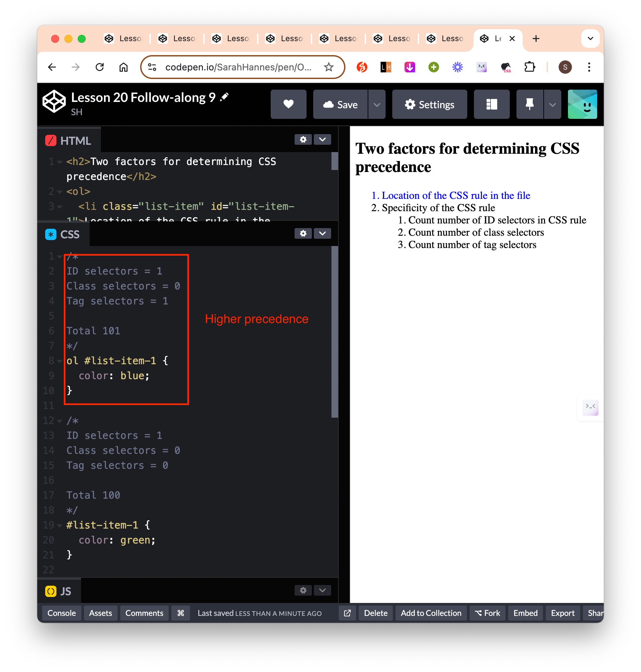The width and height of the screenshot is (641, 672).
Task: Show keyboard shortcuts command icon
Action: coord(180,613)
